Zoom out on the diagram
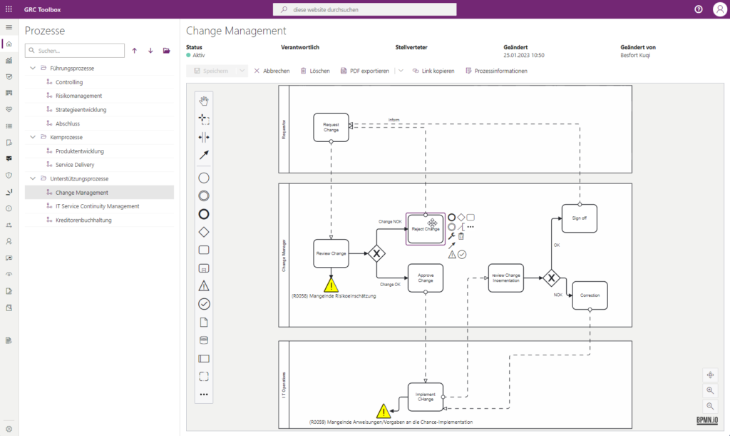 pyautogui.click(x=710, y=406)
